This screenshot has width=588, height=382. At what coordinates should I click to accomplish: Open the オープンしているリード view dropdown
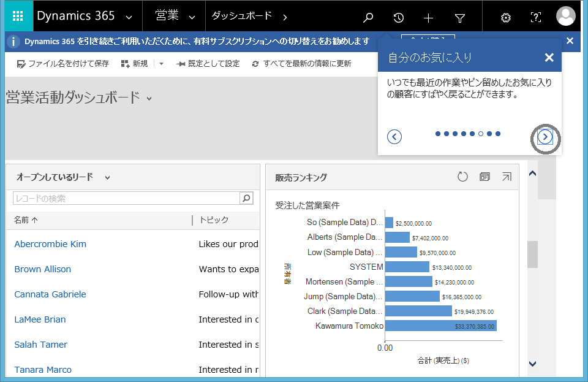tap(107, 177)
